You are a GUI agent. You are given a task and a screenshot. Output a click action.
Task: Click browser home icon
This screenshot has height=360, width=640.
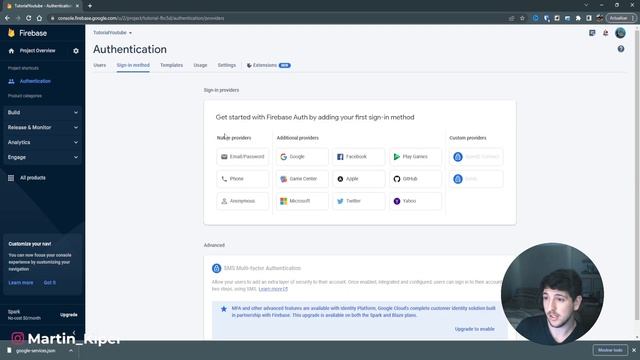coord(39,18)
